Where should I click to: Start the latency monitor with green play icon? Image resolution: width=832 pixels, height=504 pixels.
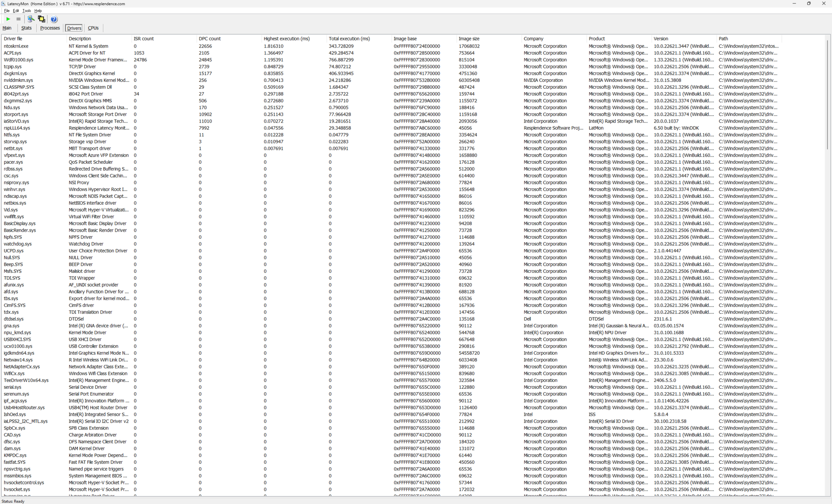click(8, 19)
